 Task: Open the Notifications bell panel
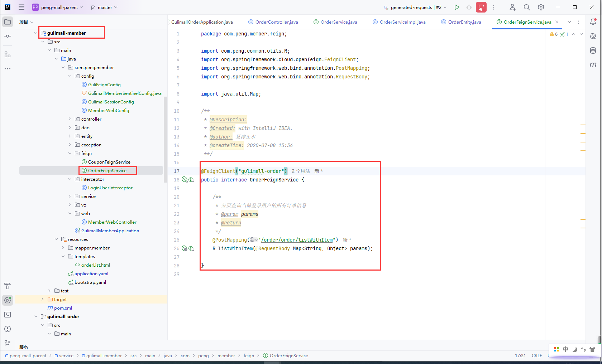coord(593,22)
